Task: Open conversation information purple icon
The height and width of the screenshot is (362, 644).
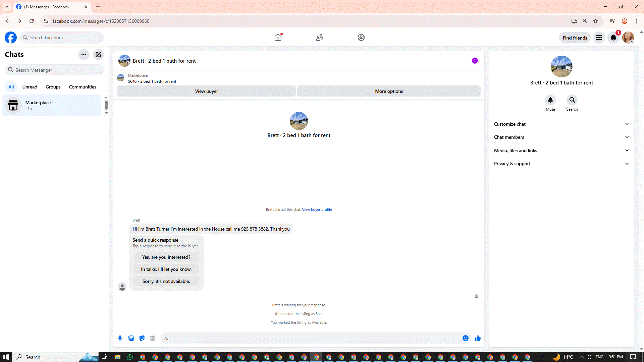Action: (475, 61)
